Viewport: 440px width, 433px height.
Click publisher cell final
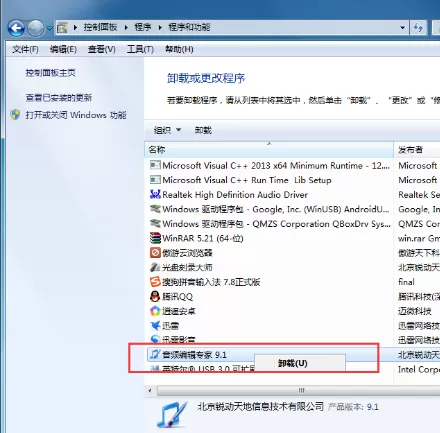tap(406, 282)
